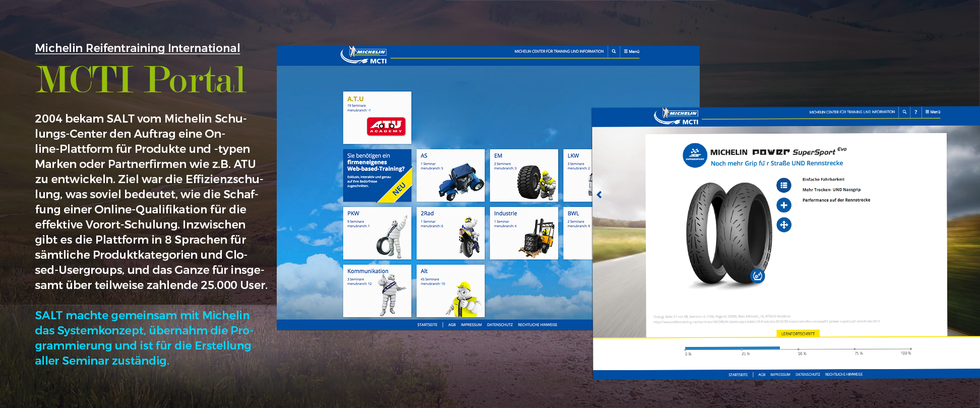Viewport: 980px width, 408px height.
Task: Click the four-arrow move icon beside the tire
Action: coord(783,225)
